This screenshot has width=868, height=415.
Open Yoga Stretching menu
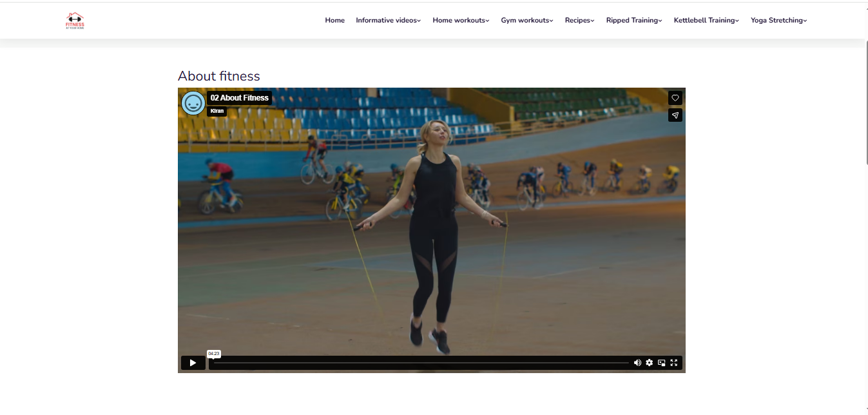778,21
